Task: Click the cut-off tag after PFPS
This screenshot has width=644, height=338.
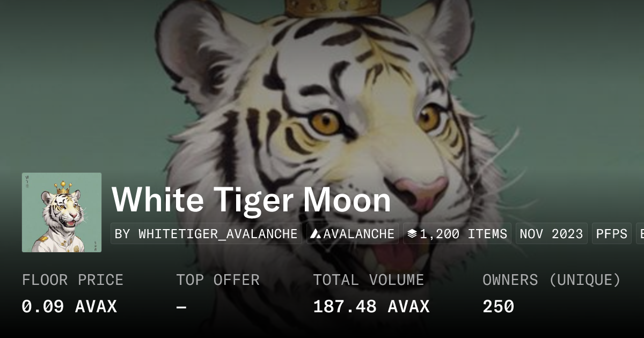Action: [640, 234]
